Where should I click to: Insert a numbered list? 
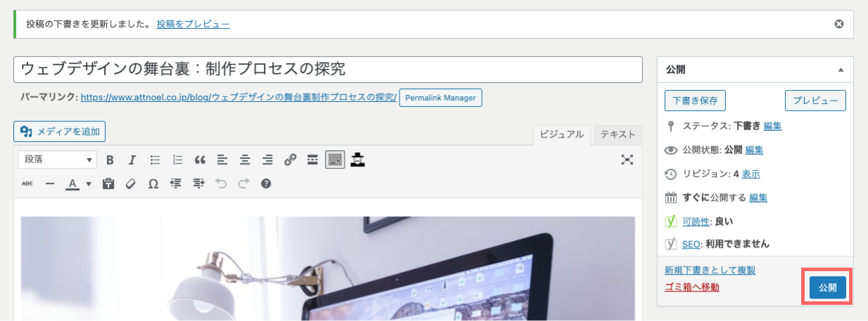(x=177, y=160)
